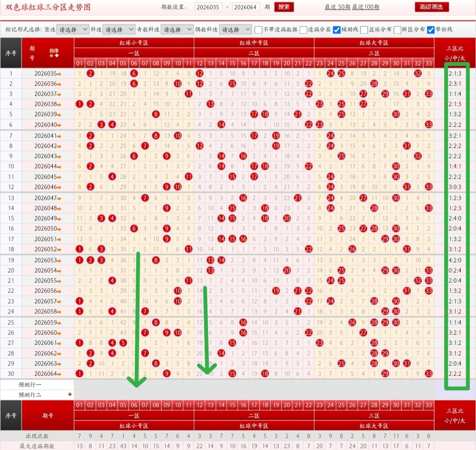The width and height of the screenshot is (476, 450).
Task: Click the orange arrow beside period 2026043
Action: click(59, 157)
